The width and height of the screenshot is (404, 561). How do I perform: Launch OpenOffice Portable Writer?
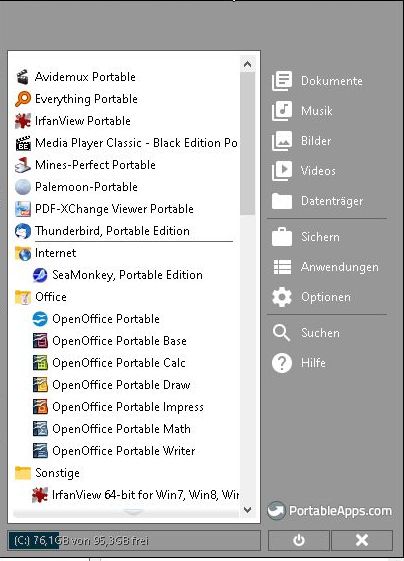click(114, 451)
